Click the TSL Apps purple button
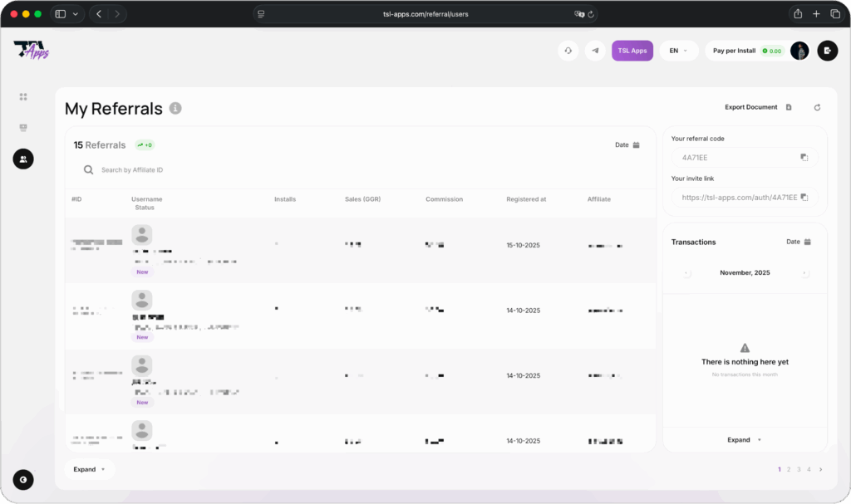The width and height of the screenshot is (851, 504). click(x=632, y=51)
